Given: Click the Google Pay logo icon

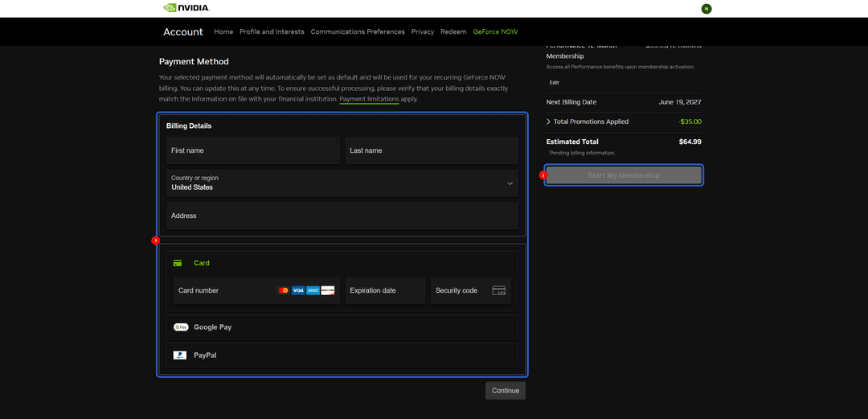Looking at the screenshot, I should coord(181,327).
